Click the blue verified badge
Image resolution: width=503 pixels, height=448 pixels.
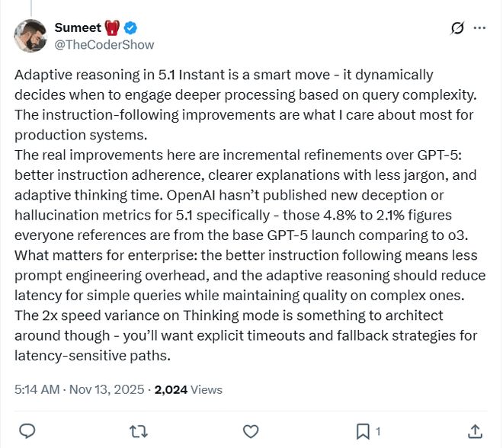[130, 28]
